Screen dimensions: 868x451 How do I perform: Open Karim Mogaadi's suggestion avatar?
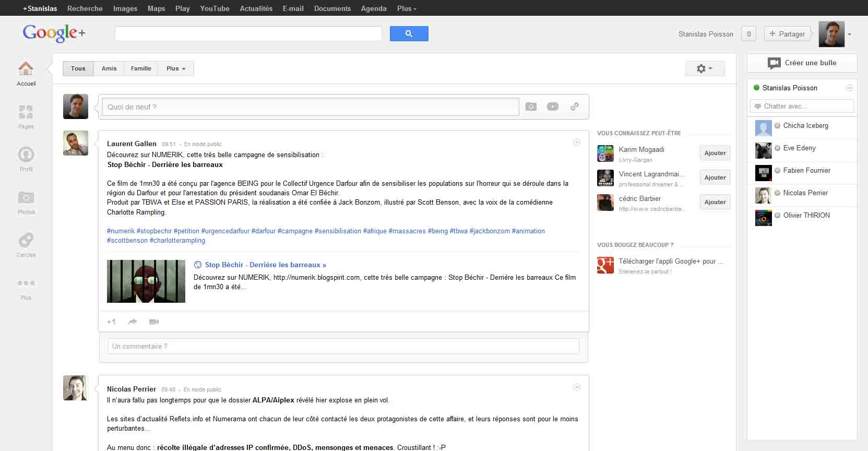[605, 153]
